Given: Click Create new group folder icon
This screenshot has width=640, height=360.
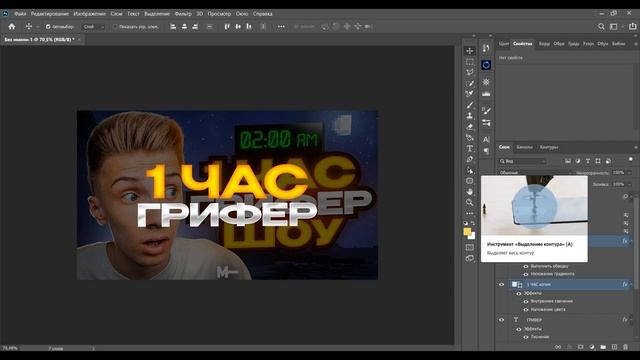Looking at the screenshot, I should pyautogui.click(x=603, y=347).
